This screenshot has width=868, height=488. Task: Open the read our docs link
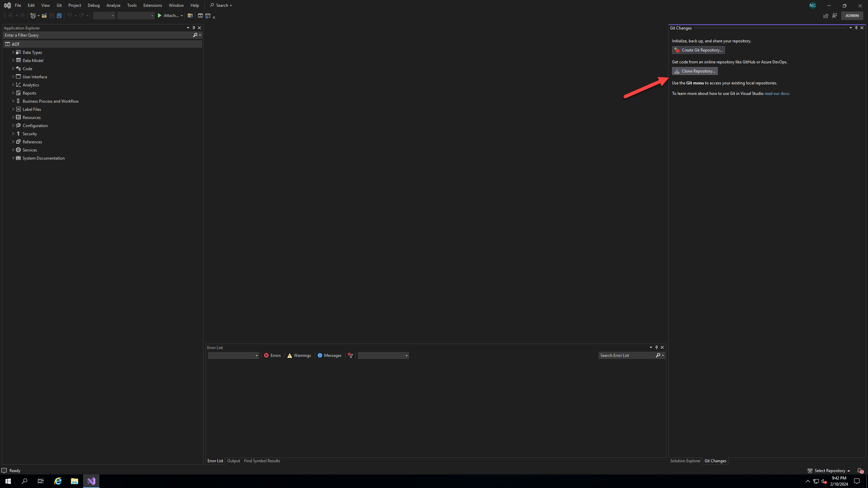coord(776,94)
